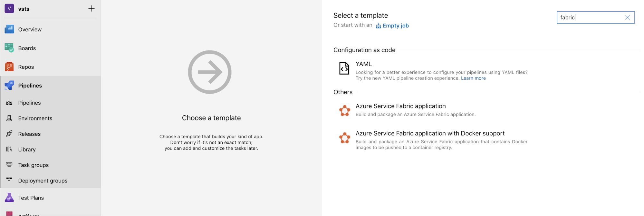644x216 pixels.
Task: Click the Releases rocket icon
Action: (x=9, y=134)
